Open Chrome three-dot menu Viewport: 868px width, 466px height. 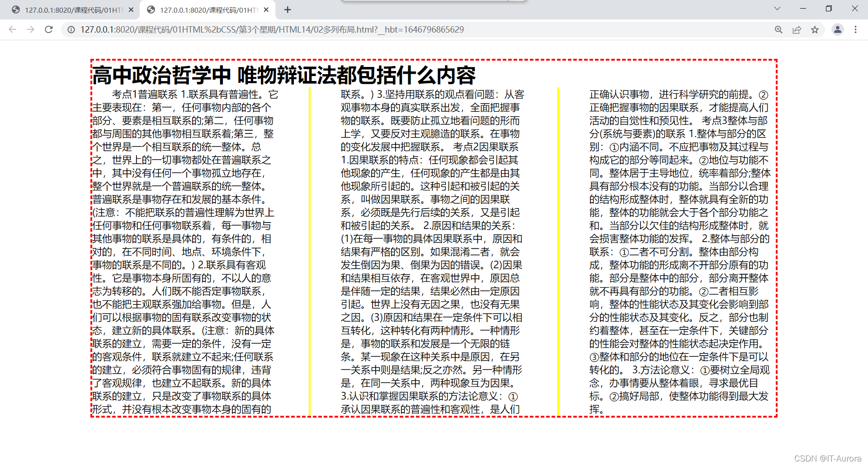(x=855, y=29)
